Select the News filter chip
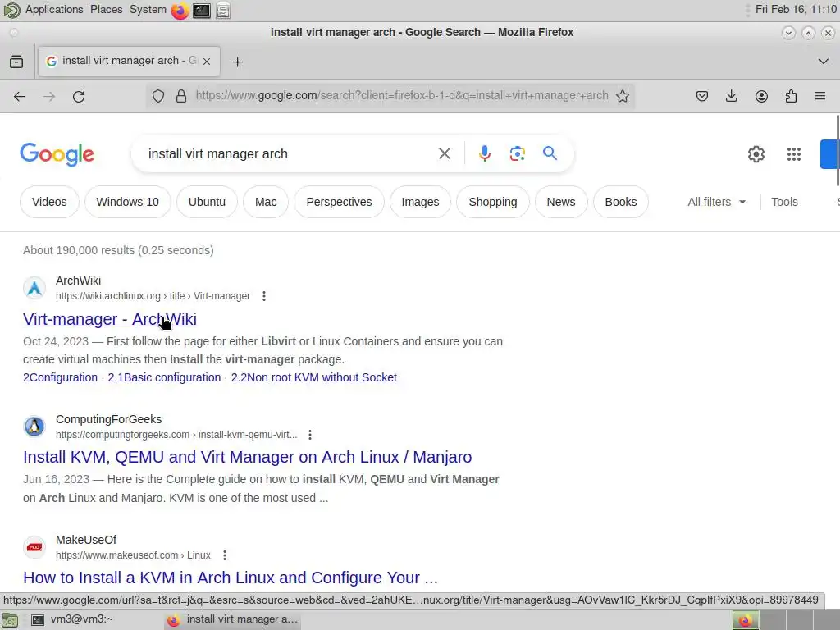 [561, 202]
